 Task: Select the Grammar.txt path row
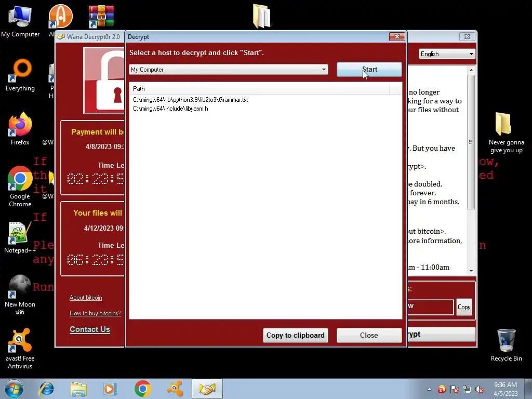click(x=190, y=100)
